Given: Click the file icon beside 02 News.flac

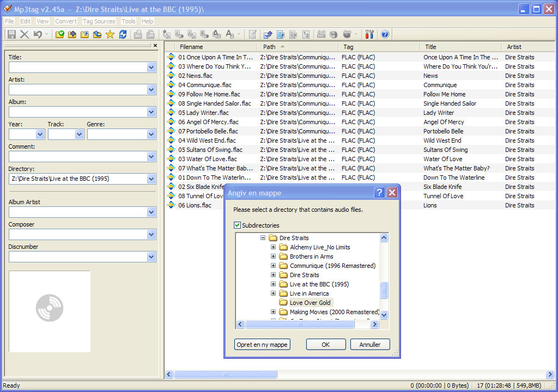Looking at the screenshot, I should click(171, 76).
